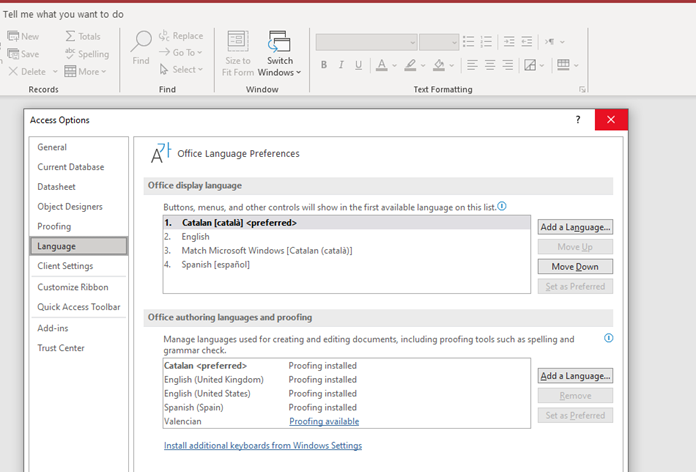
Task: Toggle Bold text formatting
Action: pos(324,65)
